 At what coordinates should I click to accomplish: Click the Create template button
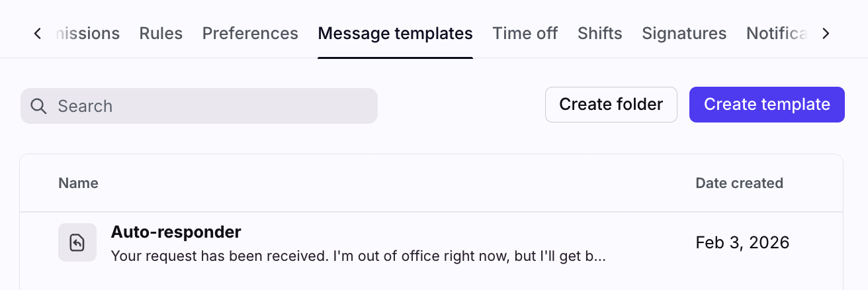pyautogui.click(x=767, y=105)
